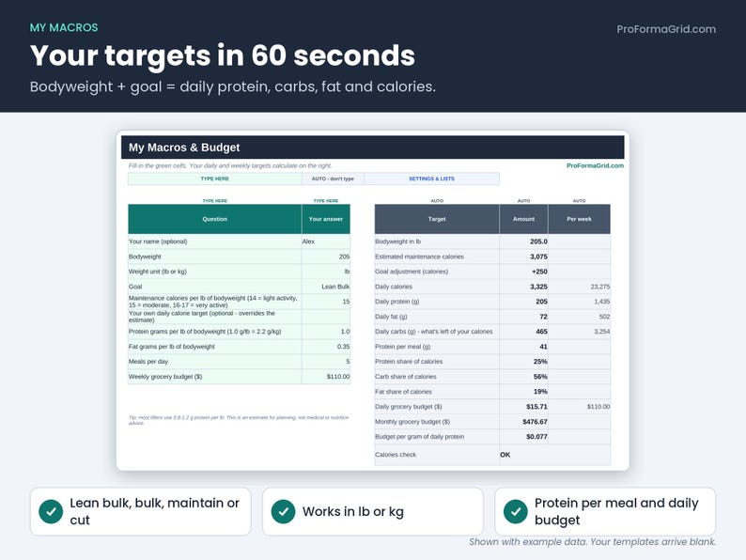The width and height of the screenshot is (746, 560).
Task: Click the checkmark icon beside Protein per meal
Action: (516, 511)
